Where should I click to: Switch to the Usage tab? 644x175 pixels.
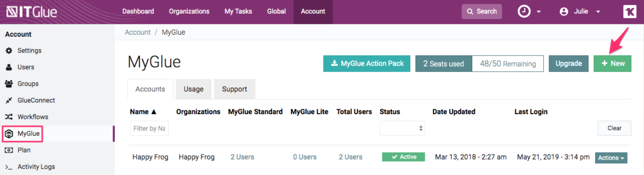pyautogui.click(x=193, y=89)
